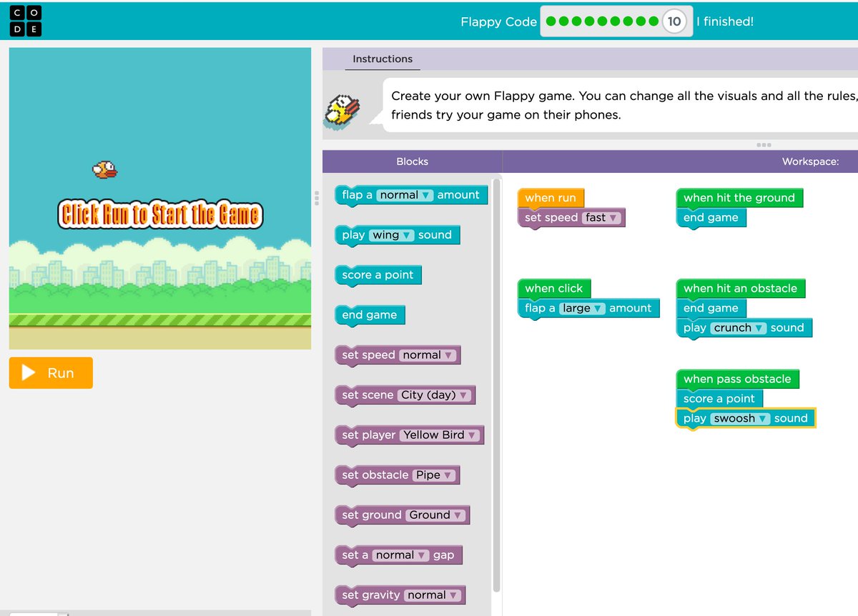Image resolution: width=858 pixels, height=616 pixels.
Task: Select end game under hit the ground
Action: [x=711, y=218]
